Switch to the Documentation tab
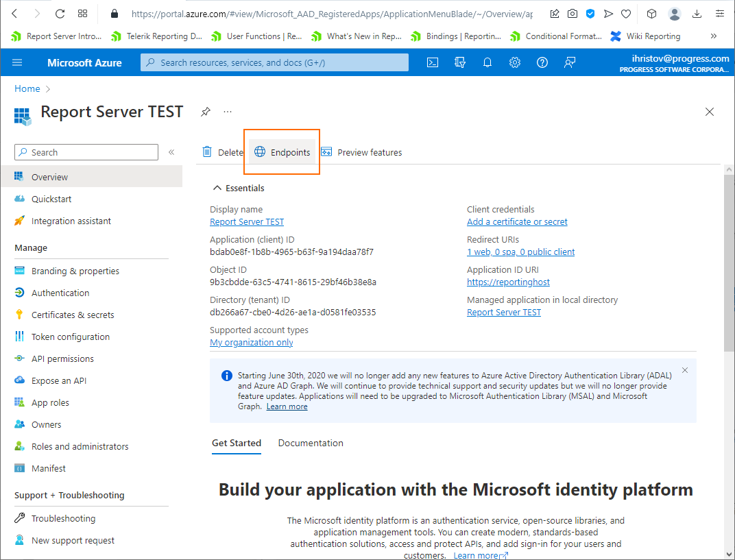 [x=310, y=443]
